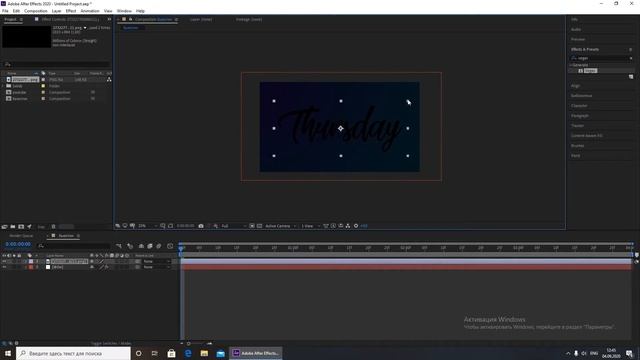Click the current time display in timeline

tap(18, 244)
